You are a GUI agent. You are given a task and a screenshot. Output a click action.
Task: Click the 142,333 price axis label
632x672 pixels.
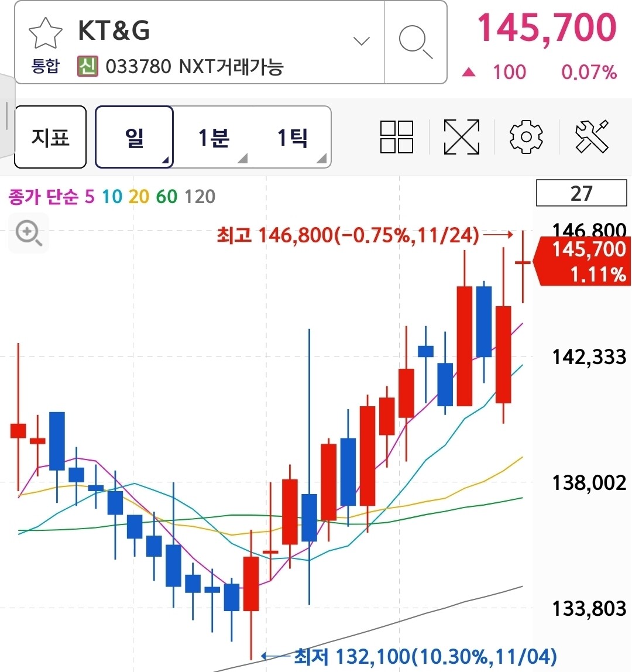pos(589,357)
